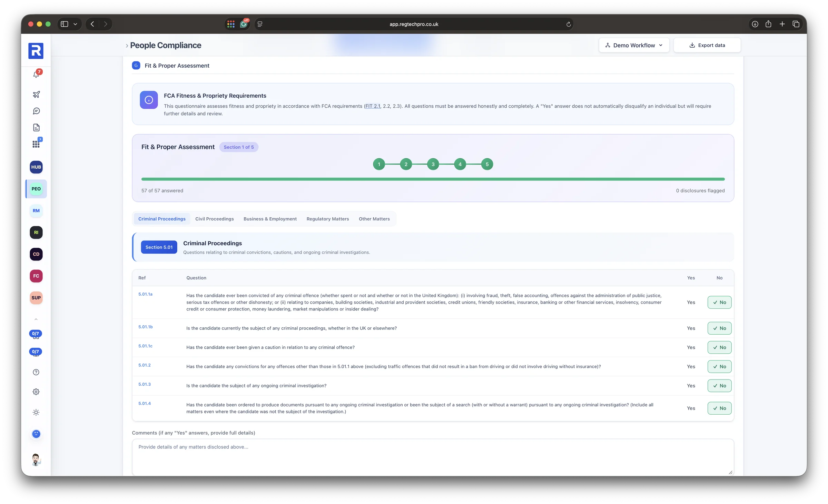Open the Regulatory Matters tab
The image size is (828, 504).
pos(327,219)
